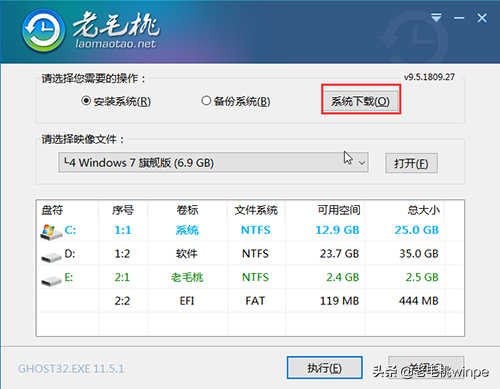Click the 23.7 GB free space cell
This screenshot has height=389, width=500.
coord(340,254)
